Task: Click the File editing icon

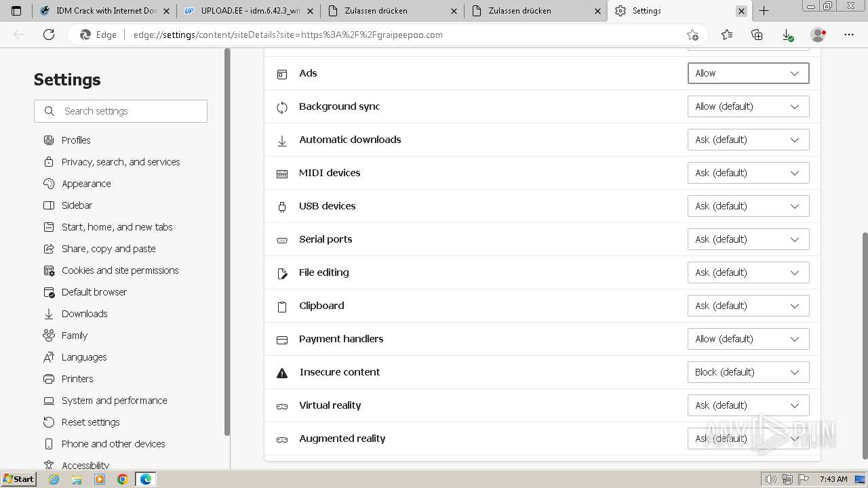Action: point(282,273)
